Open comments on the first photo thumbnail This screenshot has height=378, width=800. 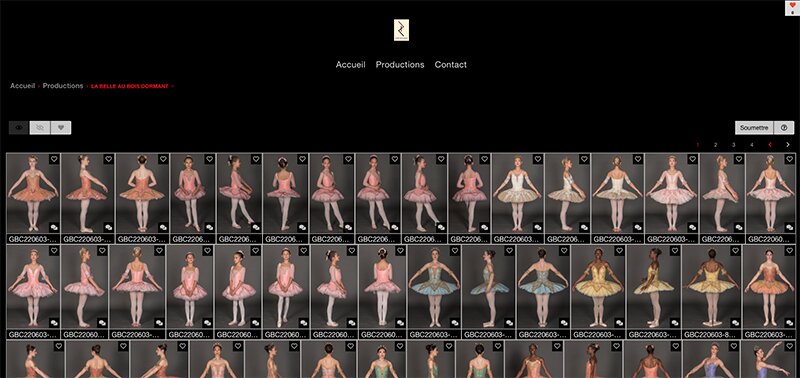[x=54, y=227]
